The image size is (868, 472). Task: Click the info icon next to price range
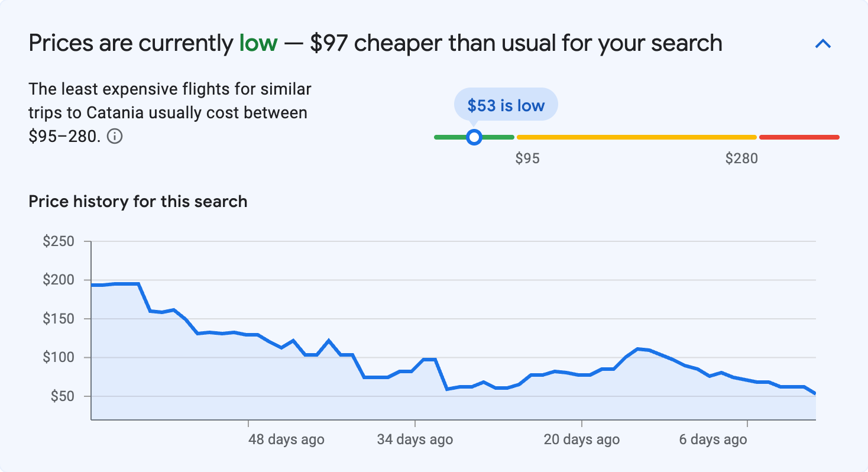(116, 136)
